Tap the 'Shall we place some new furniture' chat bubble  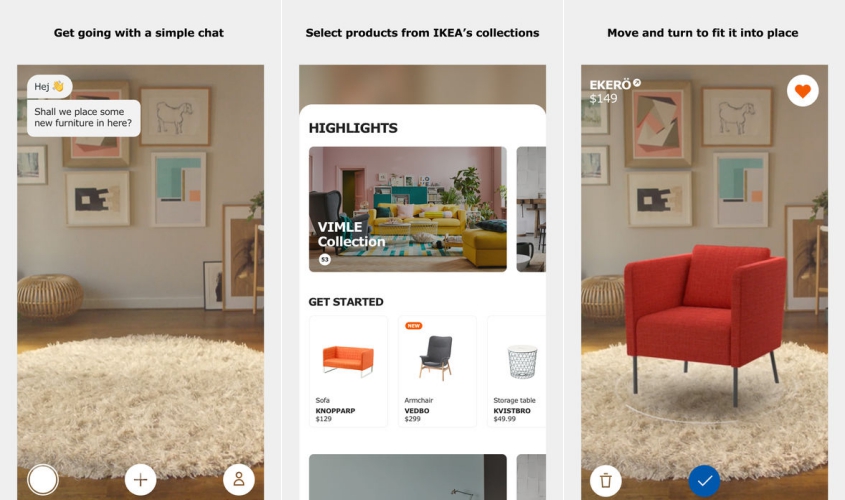click(x=84, y=117)
